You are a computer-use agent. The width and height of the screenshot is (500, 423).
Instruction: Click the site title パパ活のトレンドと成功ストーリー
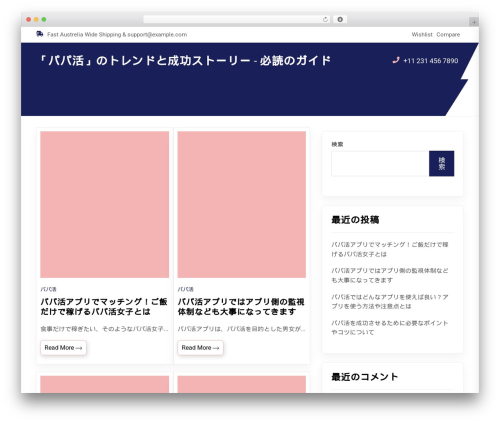pos(185,61)
